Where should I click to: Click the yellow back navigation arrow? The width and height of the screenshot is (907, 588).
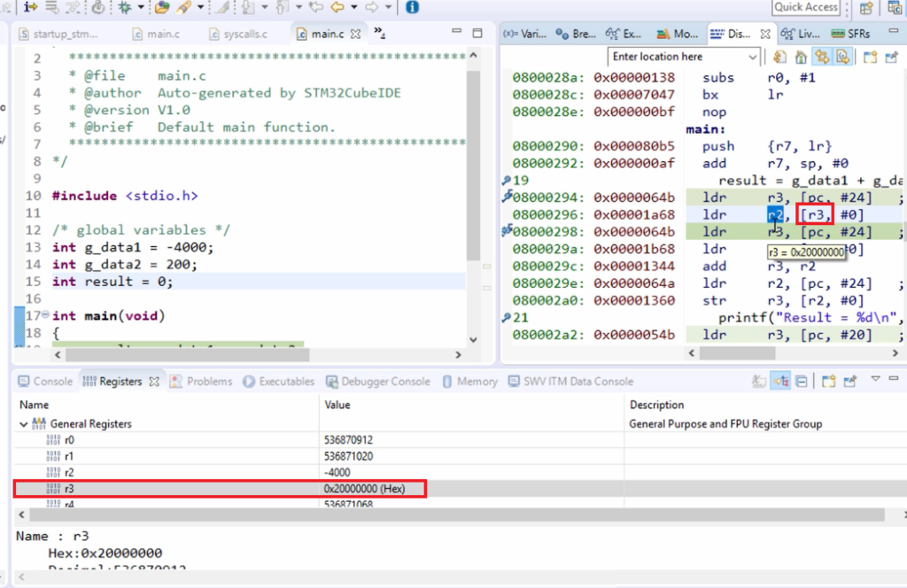pos(337,7)
